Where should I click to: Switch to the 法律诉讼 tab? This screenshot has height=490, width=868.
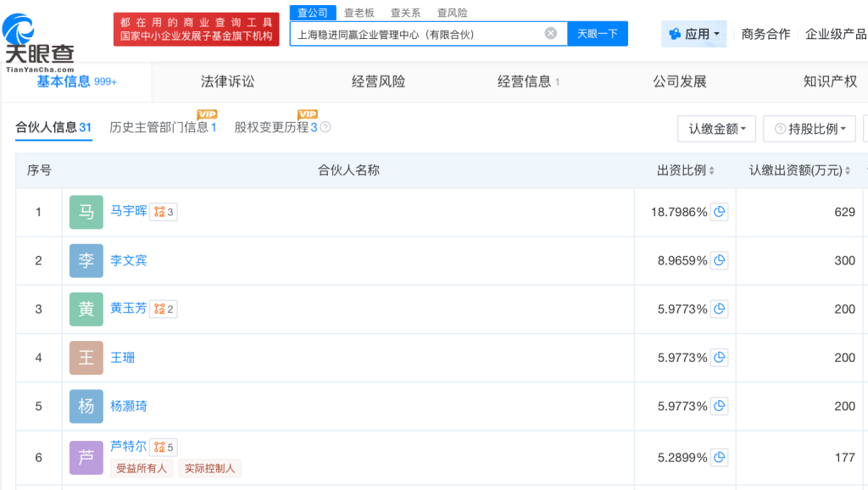[x=227, y=81]
